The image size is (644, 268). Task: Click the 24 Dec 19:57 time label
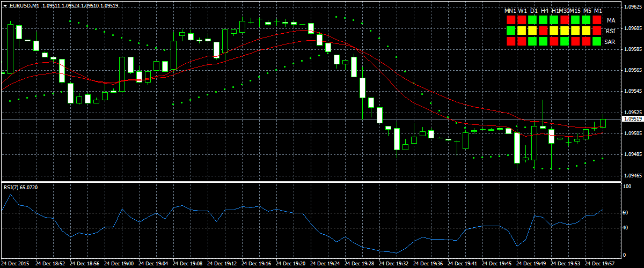[600, 264]
